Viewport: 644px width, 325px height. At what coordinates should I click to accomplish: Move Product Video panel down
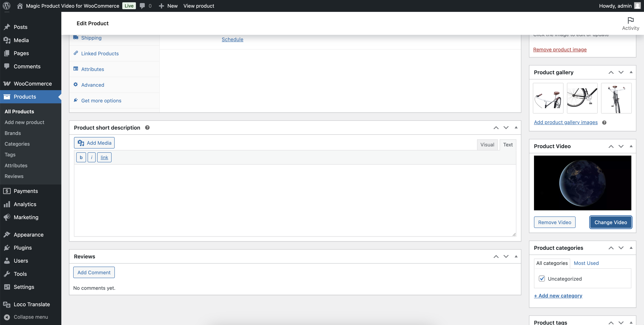coord(621,146)
